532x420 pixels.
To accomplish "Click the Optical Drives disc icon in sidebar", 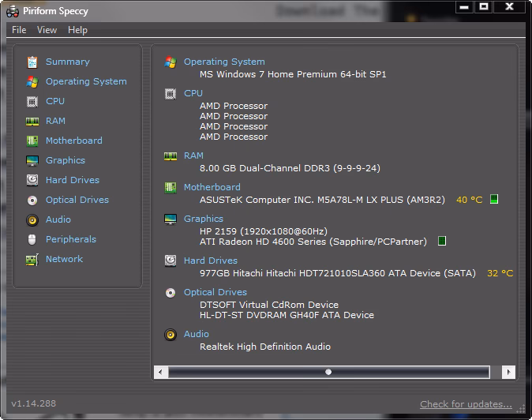I will pos(32,201).
